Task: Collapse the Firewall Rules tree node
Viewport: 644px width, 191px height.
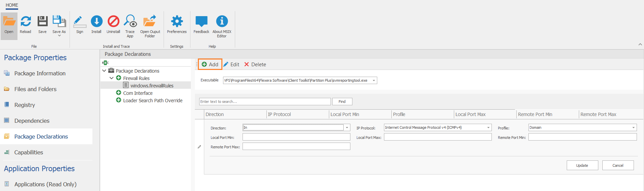Action: click(112, 78)
